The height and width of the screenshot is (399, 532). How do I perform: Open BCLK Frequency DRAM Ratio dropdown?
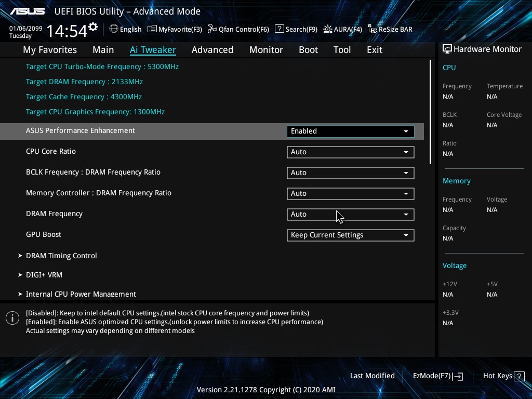click(351, 172)
